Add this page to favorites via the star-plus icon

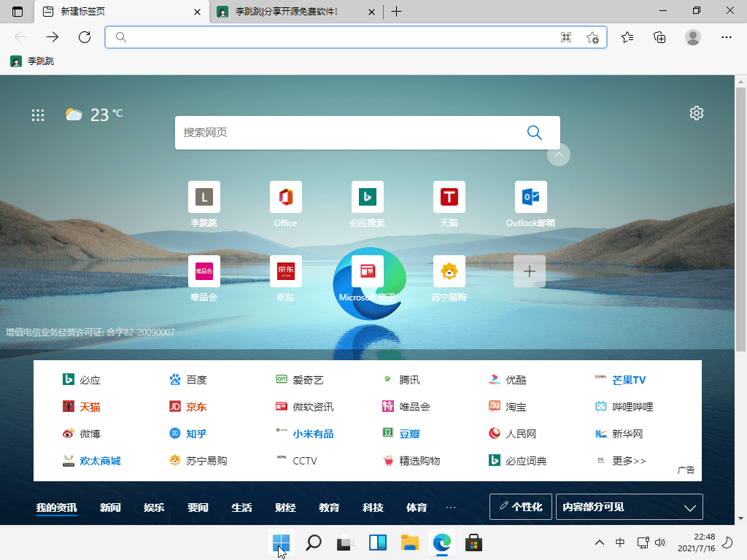[592, 38]
